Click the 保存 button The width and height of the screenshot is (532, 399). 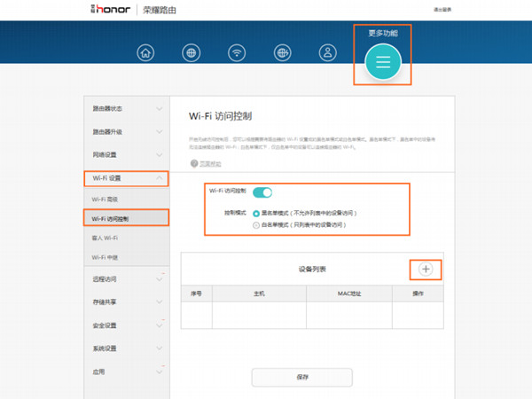[302, 377]
